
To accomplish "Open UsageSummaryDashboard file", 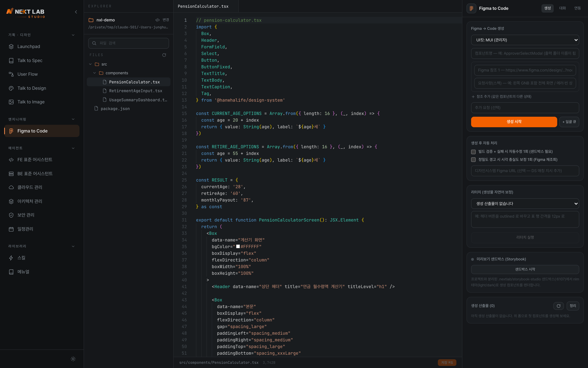I will click(128, 100).
